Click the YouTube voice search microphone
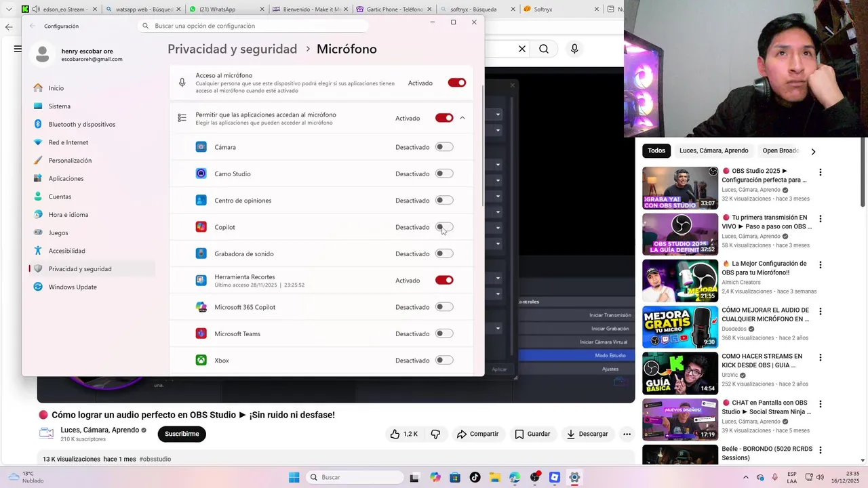The height and width of the screenshot is (488, 868). pyautogui.click(x=574, y=49)
